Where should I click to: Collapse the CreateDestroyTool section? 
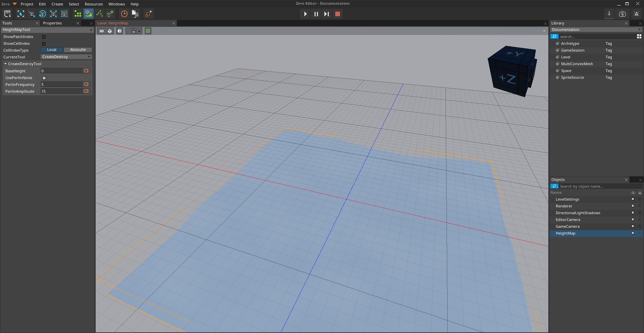point(5,64)
